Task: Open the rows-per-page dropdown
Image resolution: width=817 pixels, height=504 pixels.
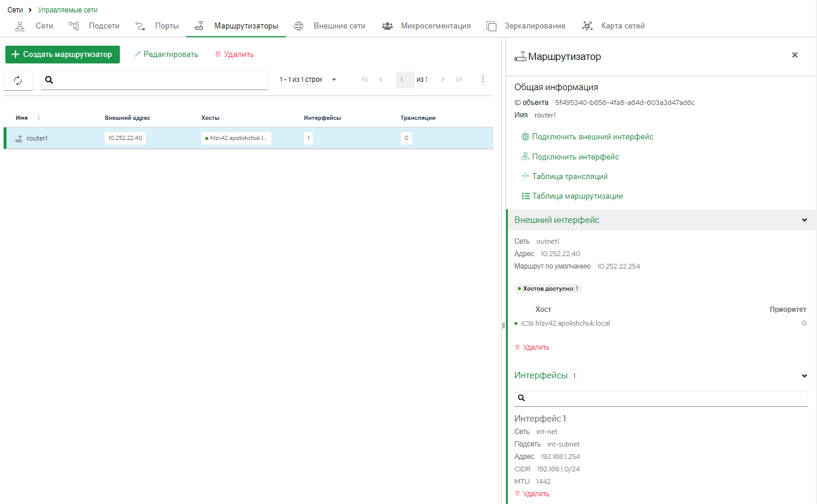Action: [x=333, y=79]
